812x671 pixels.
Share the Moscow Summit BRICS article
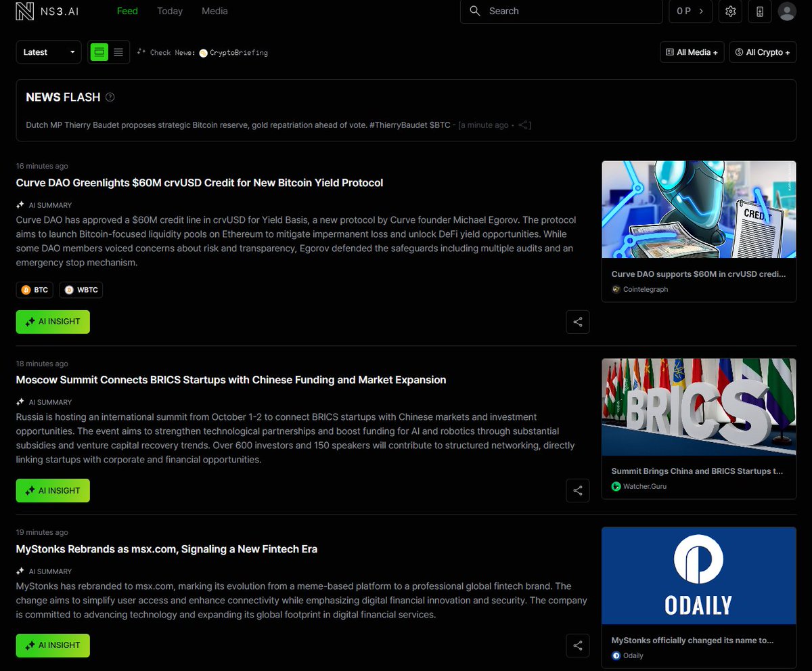tap(578, 491)
